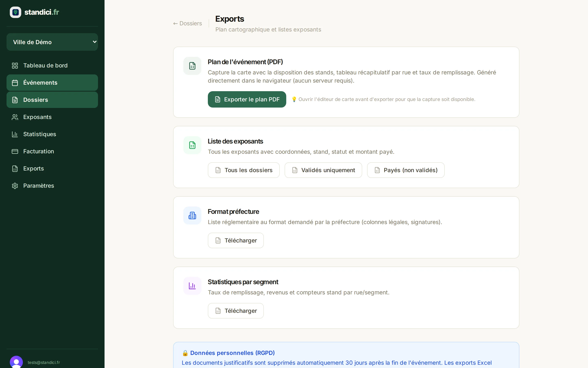
Task: Click the standici.fr logo icon
Action: coord(15,12)
